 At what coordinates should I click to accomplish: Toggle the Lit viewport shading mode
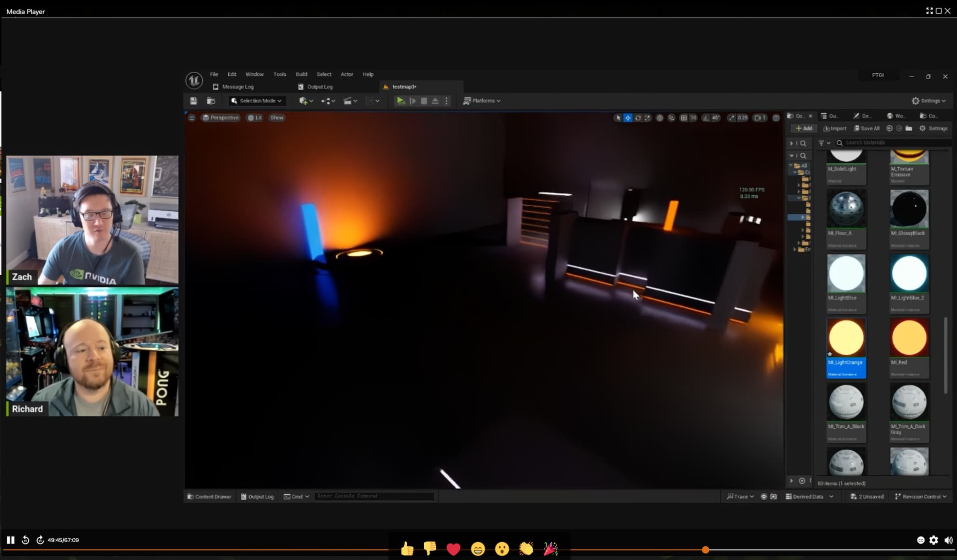point(254,118)
